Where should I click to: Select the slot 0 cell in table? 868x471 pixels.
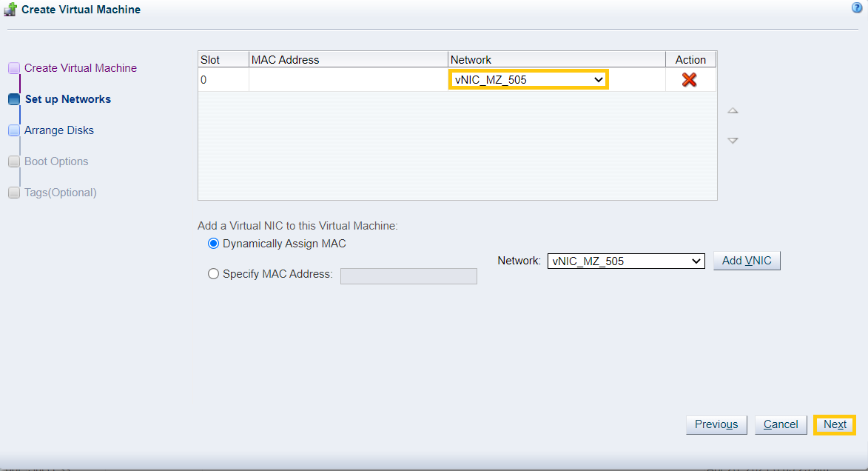(x=223, y=80)
